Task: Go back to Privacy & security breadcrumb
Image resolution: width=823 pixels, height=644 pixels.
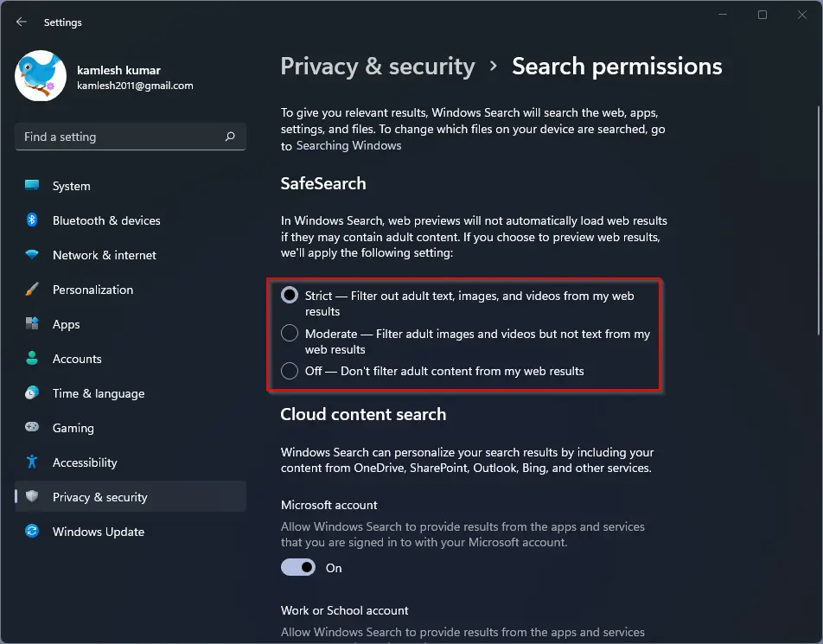Action: click(378, 67)
